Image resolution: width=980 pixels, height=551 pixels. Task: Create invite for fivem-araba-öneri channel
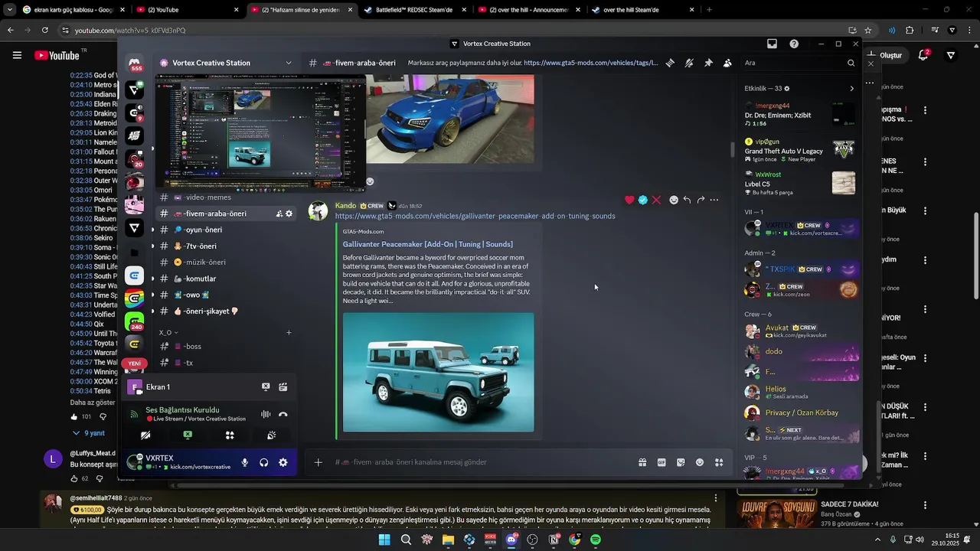point(279,214)
